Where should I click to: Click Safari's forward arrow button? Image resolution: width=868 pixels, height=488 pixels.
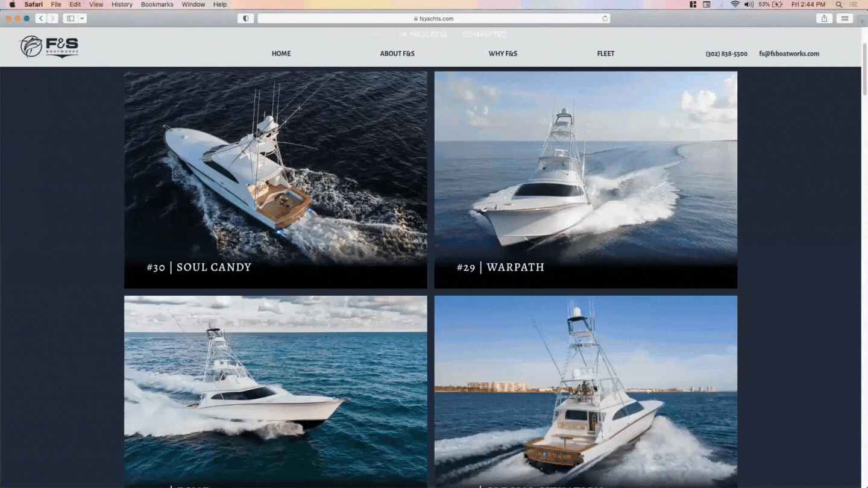(52, 19)
